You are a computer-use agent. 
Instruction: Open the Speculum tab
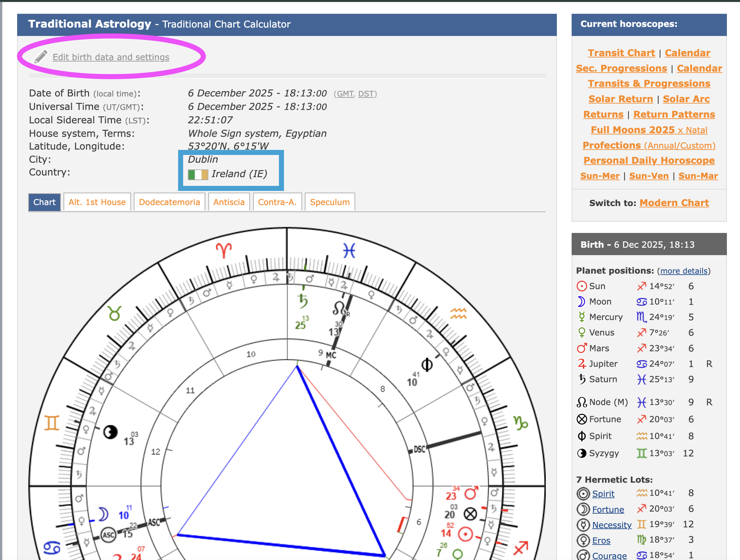tap(330, 202)
